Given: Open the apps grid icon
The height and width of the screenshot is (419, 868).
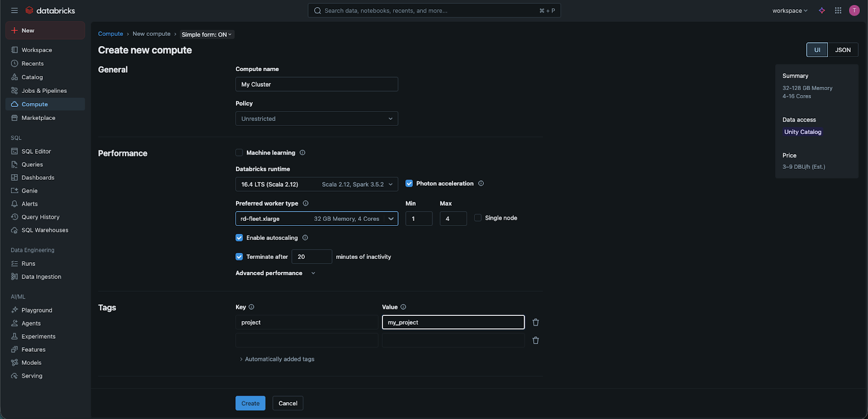Looking at the screenshot, I should (x=838, y=10).
